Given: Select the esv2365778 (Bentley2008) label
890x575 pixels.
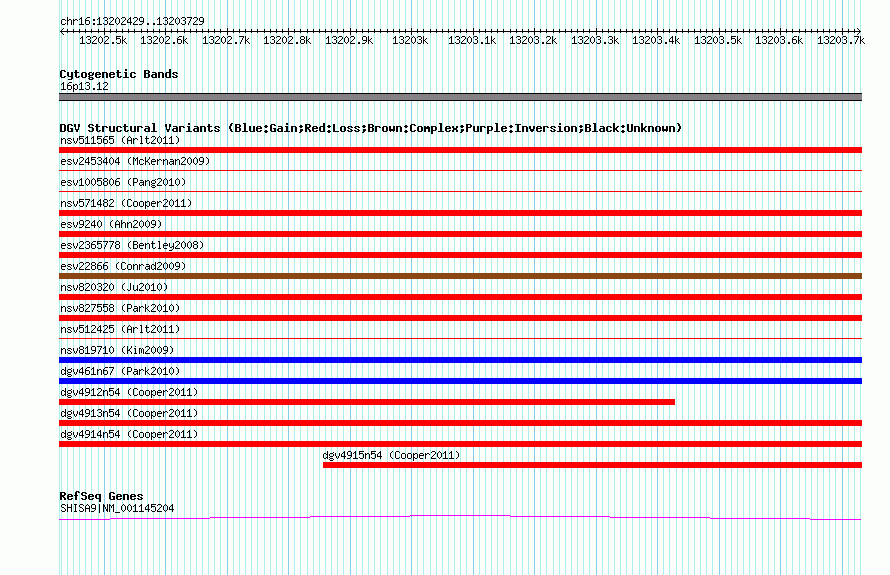Looking at the screenshot, I should [x=132, y=245].
